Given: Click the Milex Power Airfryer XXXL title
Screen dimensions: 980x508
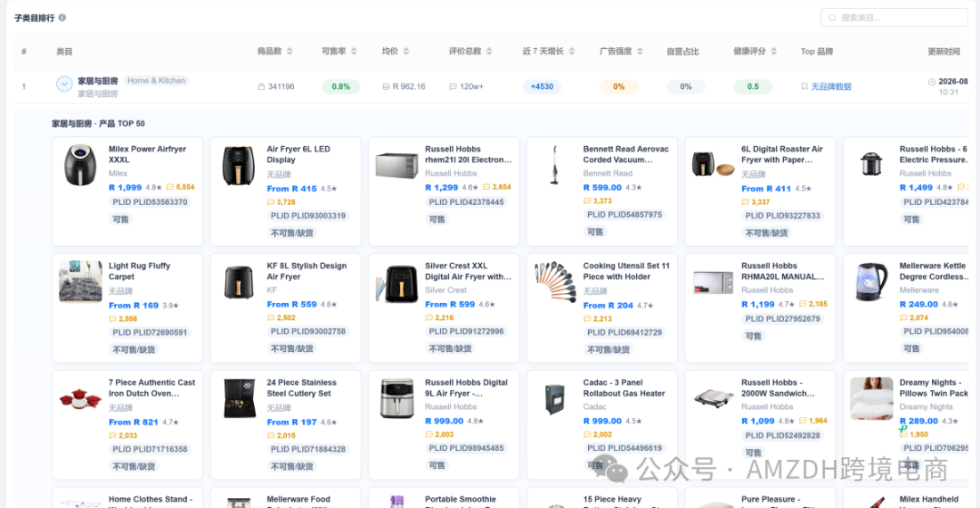Looking at the screenshot, I should tap(148, 154).
